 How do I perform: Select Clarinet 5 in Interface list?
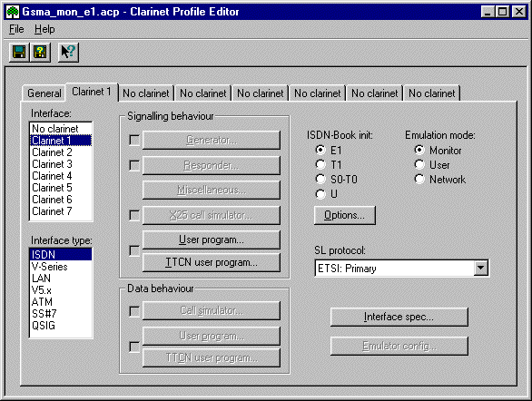(61, 188)
